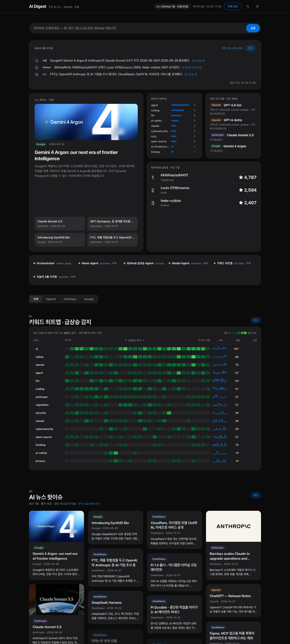Open the Pi 1.0 출시 news card
Viewport: 290px width, 644px height.
(x=174, y=572)
